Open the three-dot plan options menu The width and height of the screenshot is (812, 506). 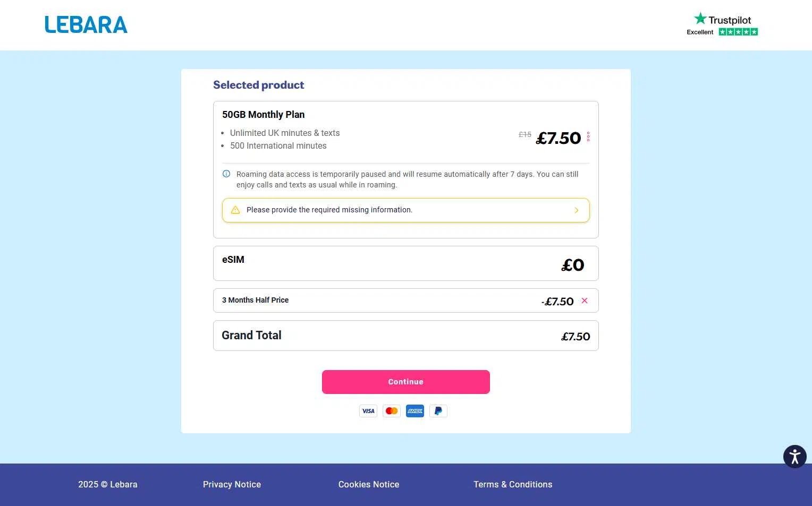click(588, 137)
